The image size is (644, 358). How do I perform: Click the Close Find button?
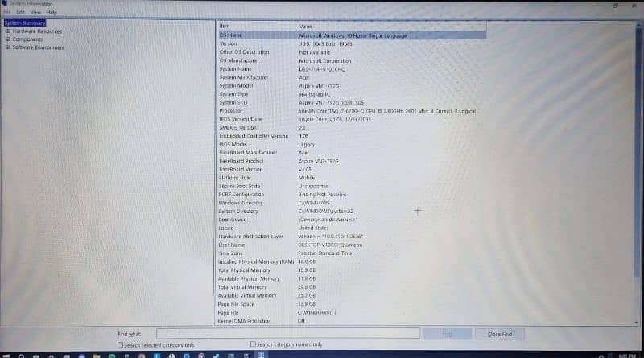pyautogui.click(x=499, y=334)
